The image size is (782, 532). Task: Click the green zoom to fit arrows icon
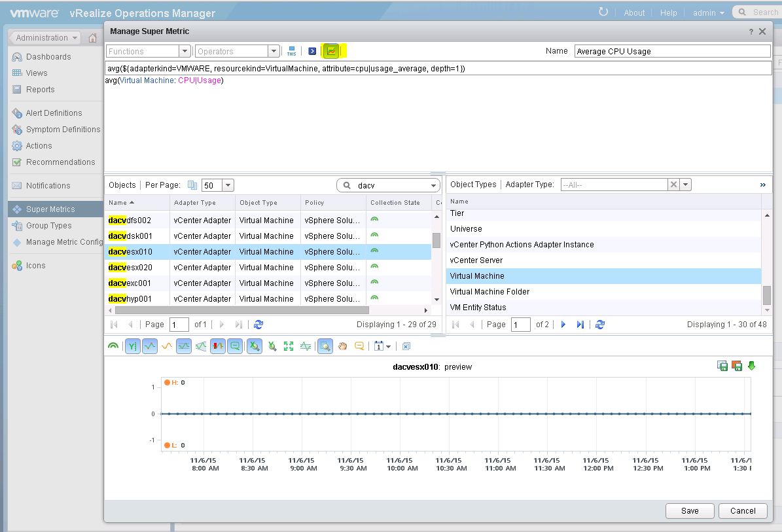coord(289,346)
